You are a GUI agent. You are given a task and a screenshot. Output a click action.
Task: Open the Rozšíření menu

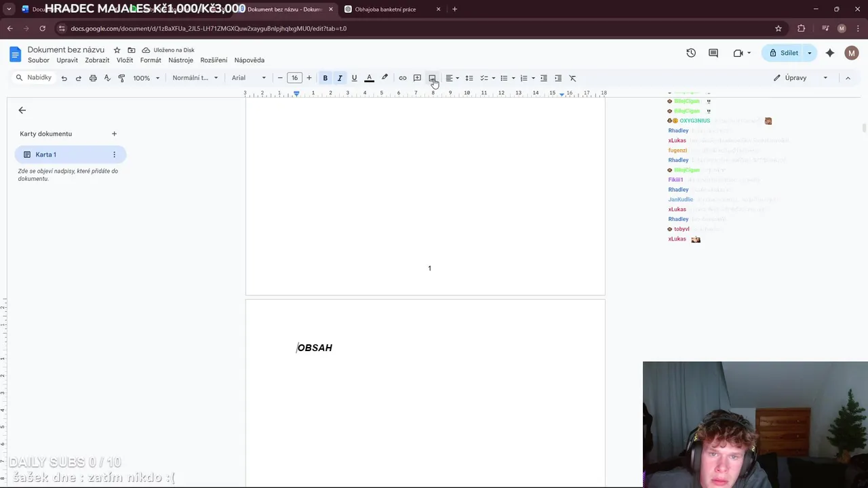point(214,60)
